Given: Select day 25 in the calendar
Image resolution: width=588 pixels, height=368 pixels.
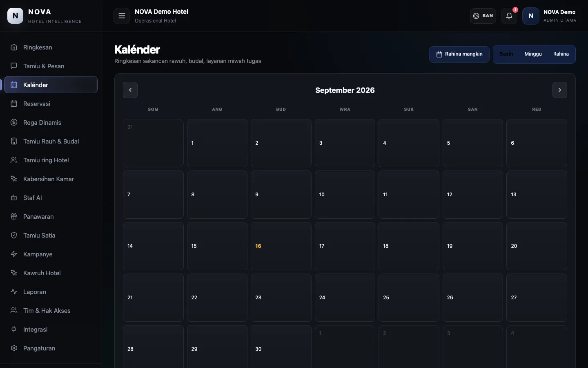Looking at the screenshot, I should [409, 298].
